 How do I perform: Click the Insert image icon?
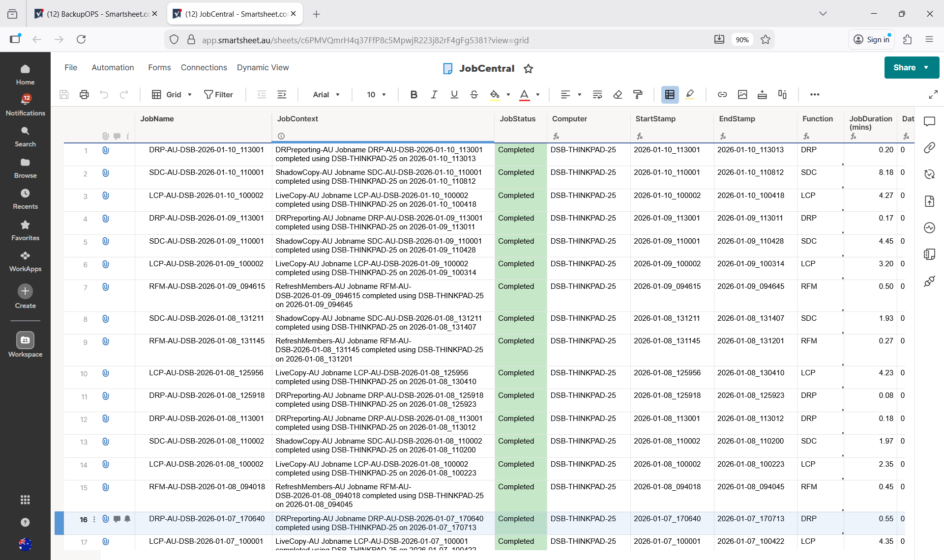742,94
